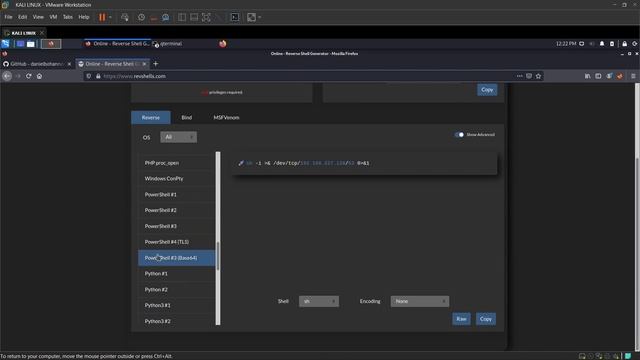Click the lock screen icon in Kali panel

[x=624, y=44]
